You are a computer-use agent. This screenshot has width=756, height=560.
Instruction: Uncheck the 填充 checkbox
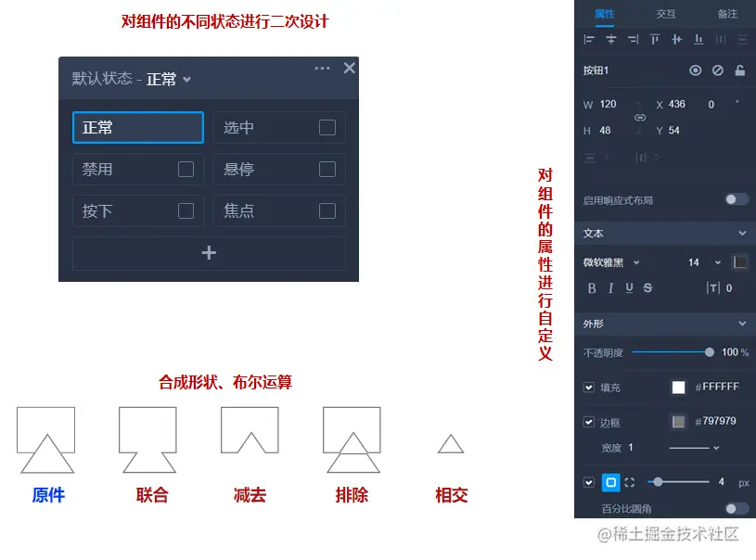(x=589, y=387)
